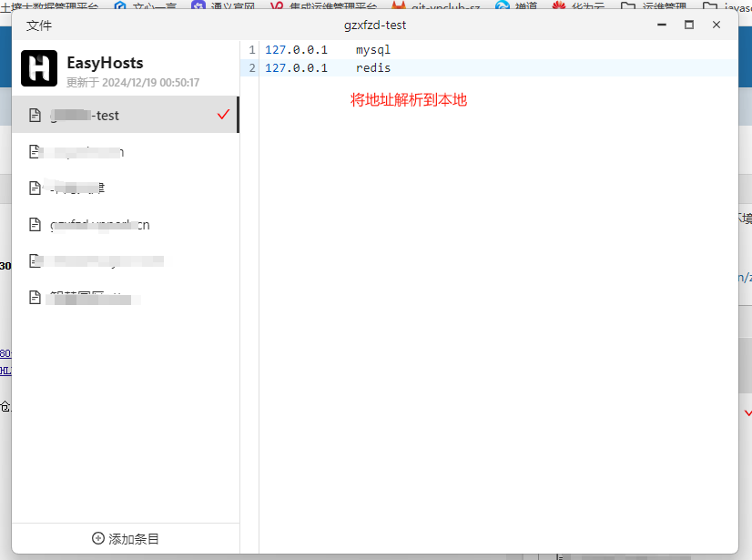The image size is (752, 560).
Task: Toggle the red checkmark on the -test entry
Action: click(x=223, y=114)
